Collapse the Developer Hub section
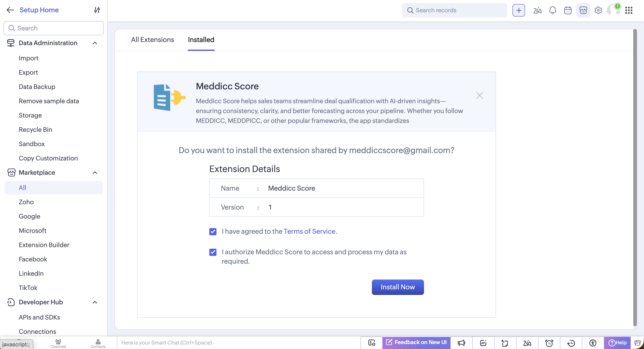 tap(95, 302)
